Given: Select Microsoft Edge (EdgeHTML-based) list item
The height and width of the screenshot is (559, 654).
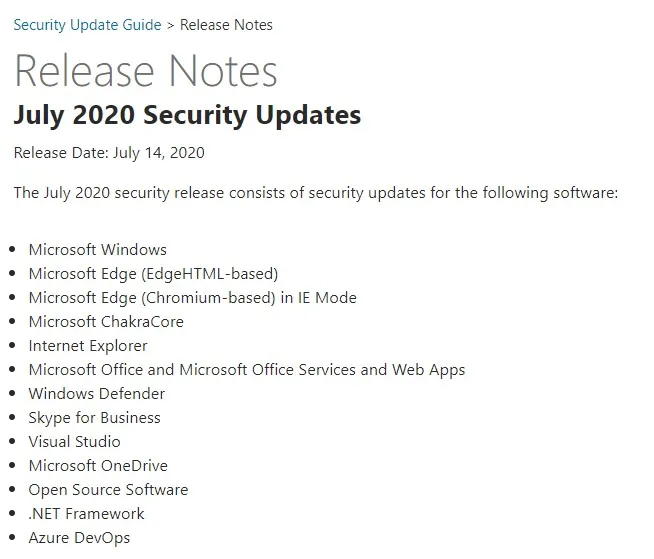Looking at the screenshot, I should (x=153, y=274).
